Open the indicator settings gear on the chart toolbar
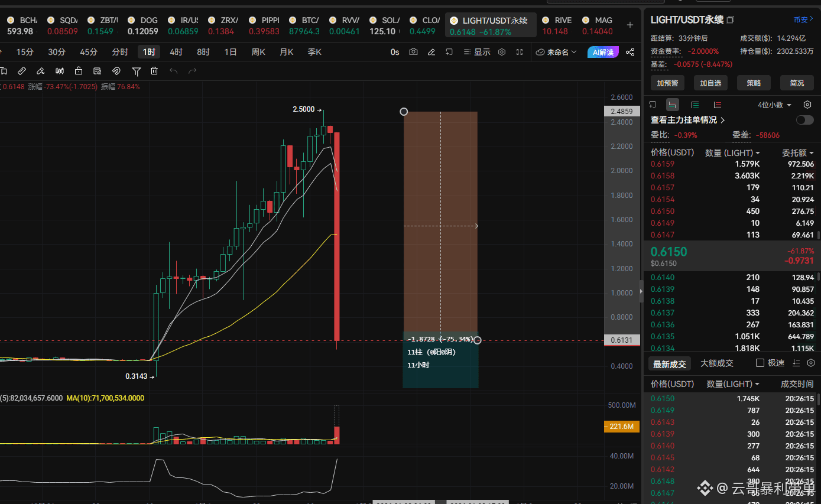Viewport: 821px width, 504px height. [501, 52]
